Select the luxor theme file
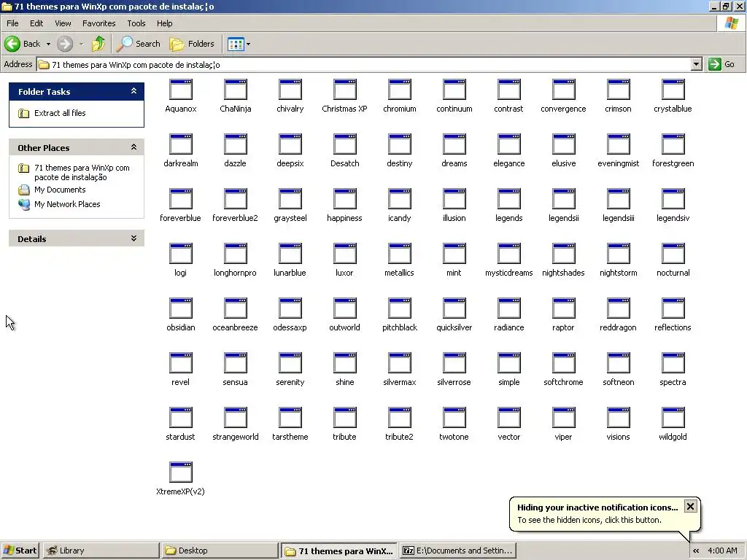The height and width of the screenshot is (560, 747). point(344,260)
